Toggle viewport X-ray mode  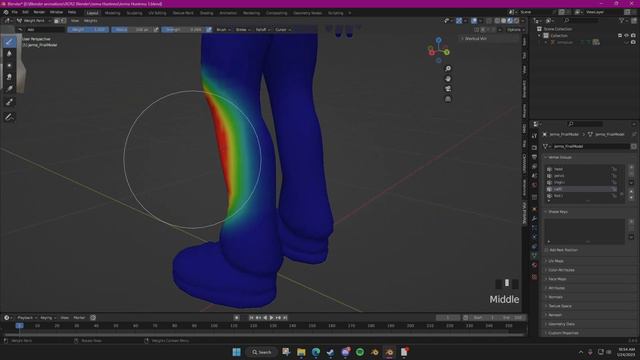[x=489, y=20]
